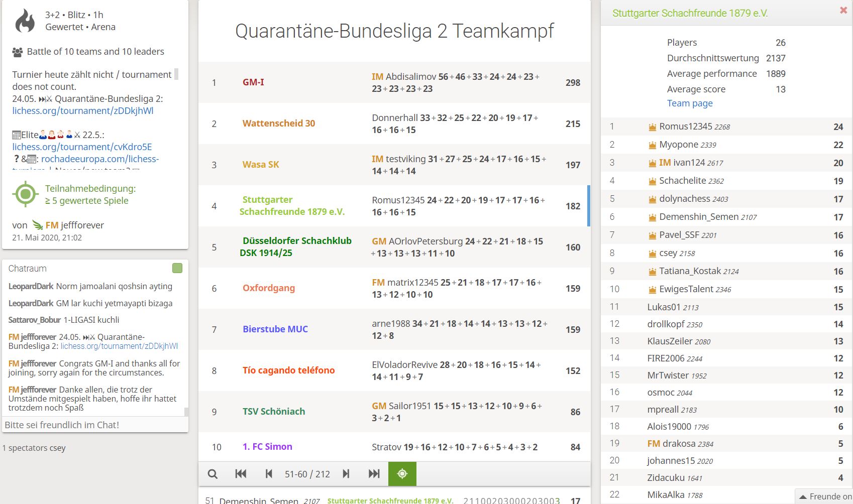853x504 pixels.
Task: Select 1. FC Simon team
Action: click(x=394, y=447)
